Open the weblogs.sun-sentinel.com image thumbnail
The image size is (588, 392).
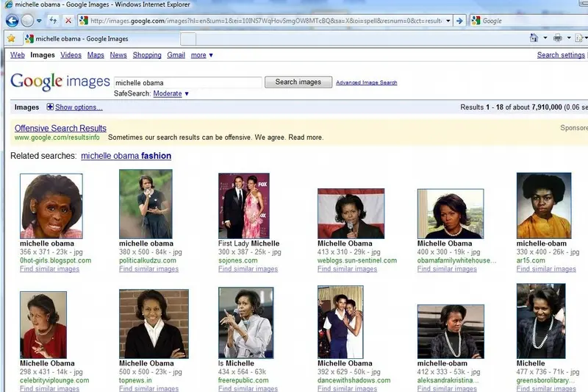coord(351,213)
